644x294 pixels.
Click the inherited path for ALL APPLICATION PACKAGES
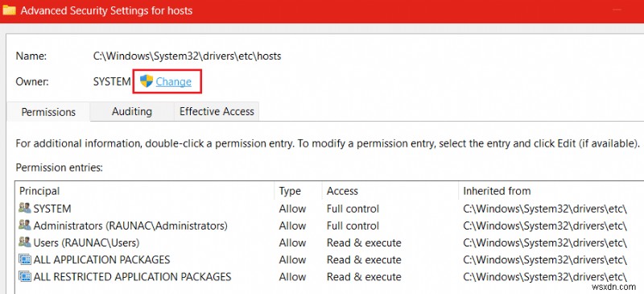click(545, 260)
